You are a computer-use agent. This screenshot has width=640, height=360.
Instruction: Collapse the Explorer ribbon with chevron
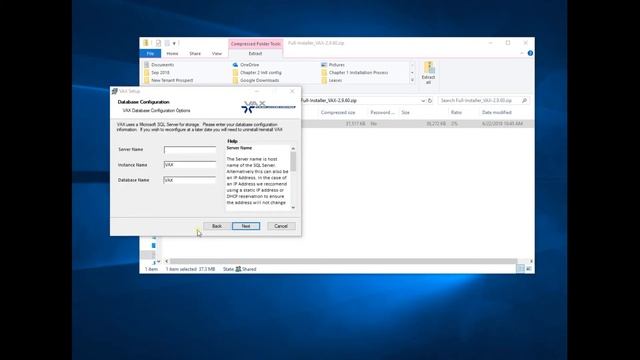(522, 53)
